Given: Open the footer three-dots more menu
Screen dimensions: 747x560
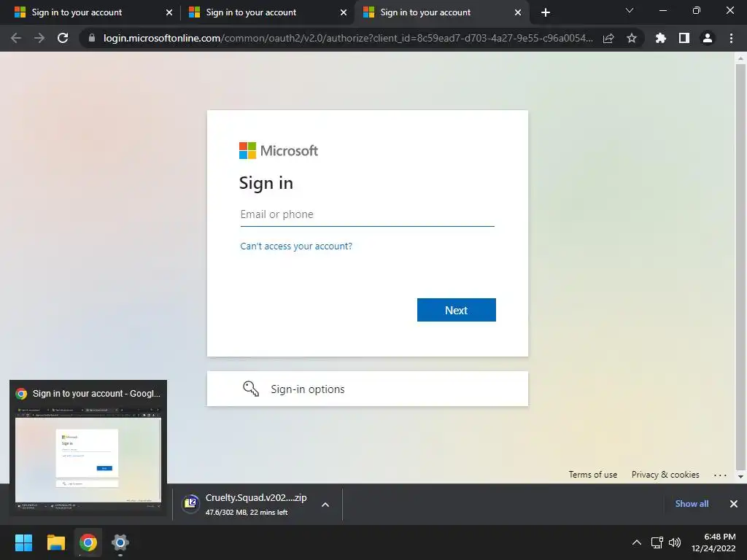Looking at the screenshot, I should (720, 475).
